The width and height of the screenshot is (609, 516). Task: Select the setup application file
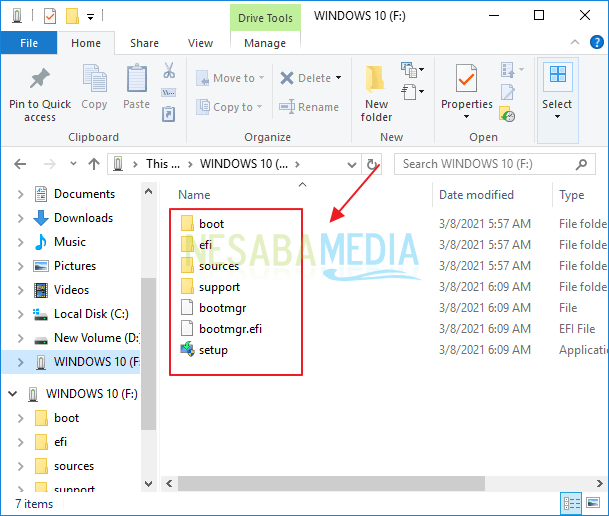click(x=213, y=350)
